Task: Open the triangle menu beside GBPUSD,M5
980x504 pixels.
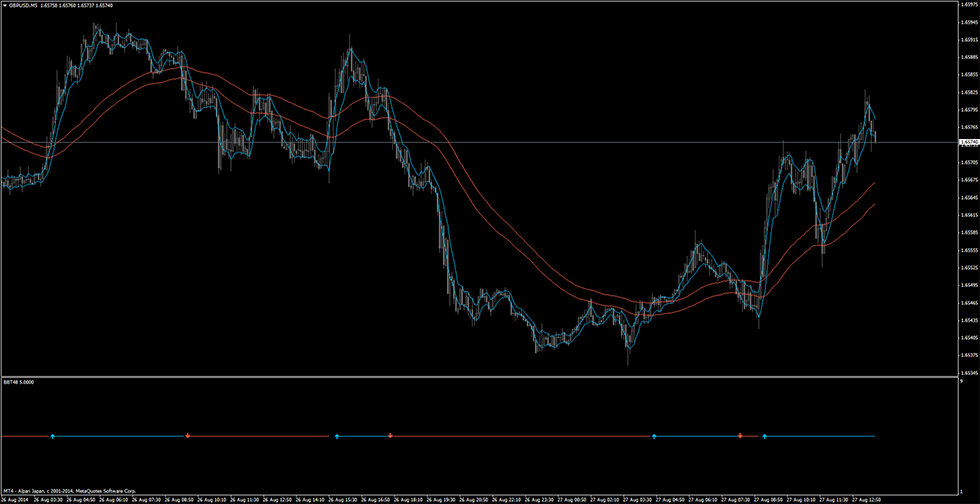Action: 5,5
